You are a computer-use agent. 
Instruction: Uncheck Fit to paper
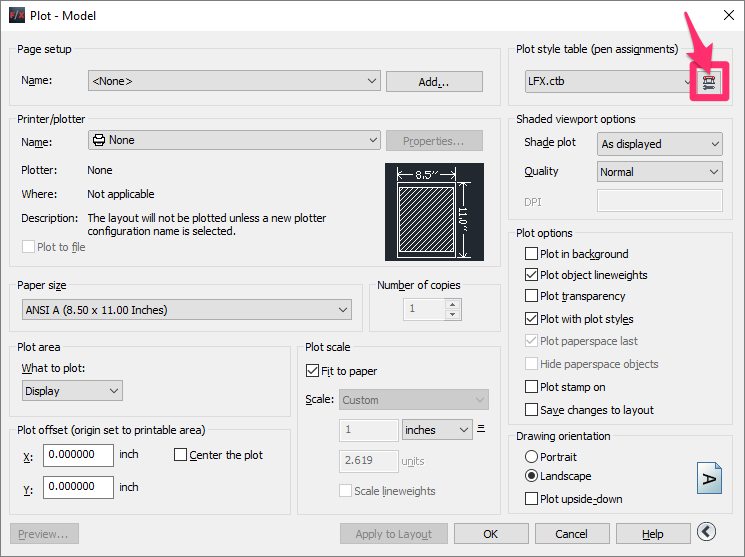(312, 371)
